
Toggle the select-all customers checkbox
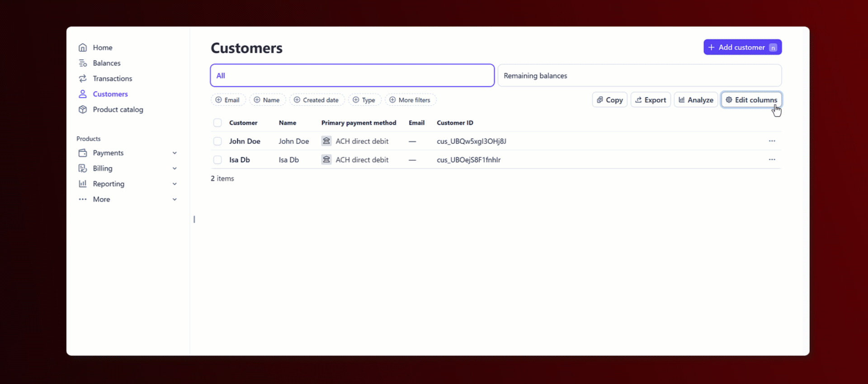click(x=217, y=123)
